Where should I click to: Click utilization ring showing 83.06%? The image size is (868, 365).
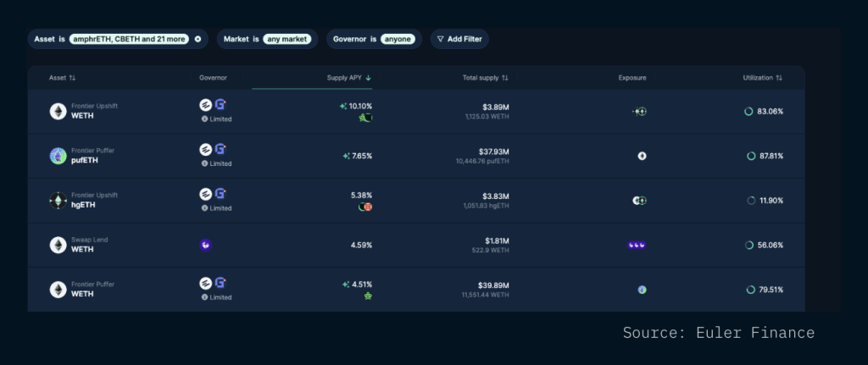pos(748,112)
